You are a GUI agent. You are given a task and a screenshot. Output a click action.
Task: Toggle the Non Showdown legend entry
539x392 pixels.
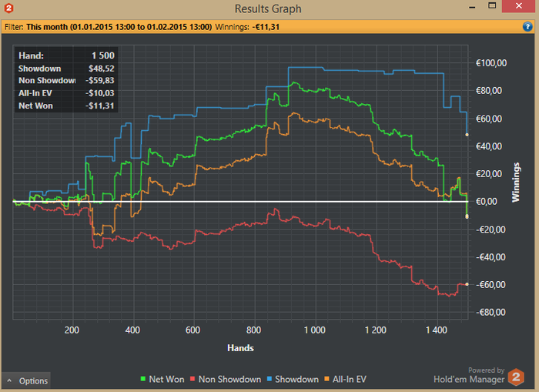(x=226, y=379)
